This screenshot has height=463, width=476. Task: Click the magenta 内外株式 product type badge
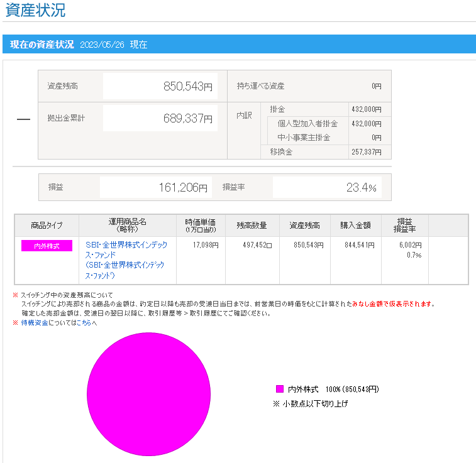click(x=47, y=246)
